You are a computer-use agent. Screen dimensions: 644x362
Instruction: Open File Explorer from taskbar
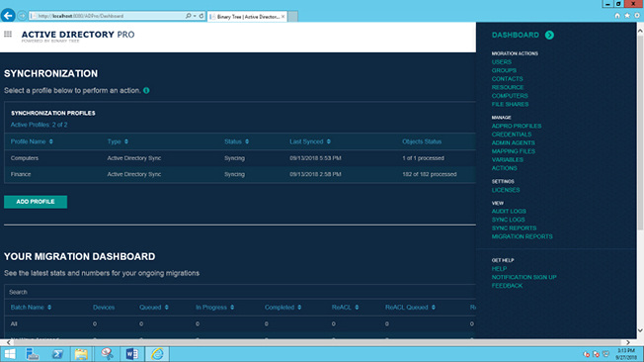(81, 354)
